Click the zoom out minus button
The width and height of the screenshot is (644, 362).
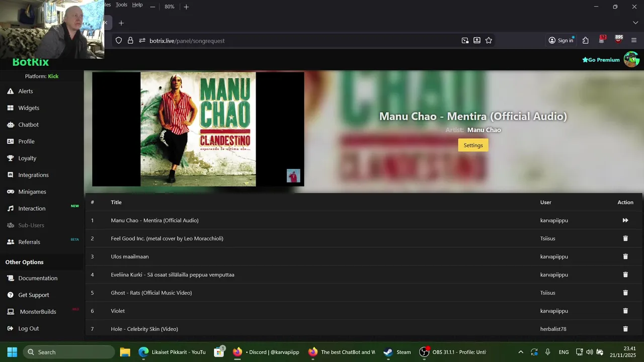point(152,7)
